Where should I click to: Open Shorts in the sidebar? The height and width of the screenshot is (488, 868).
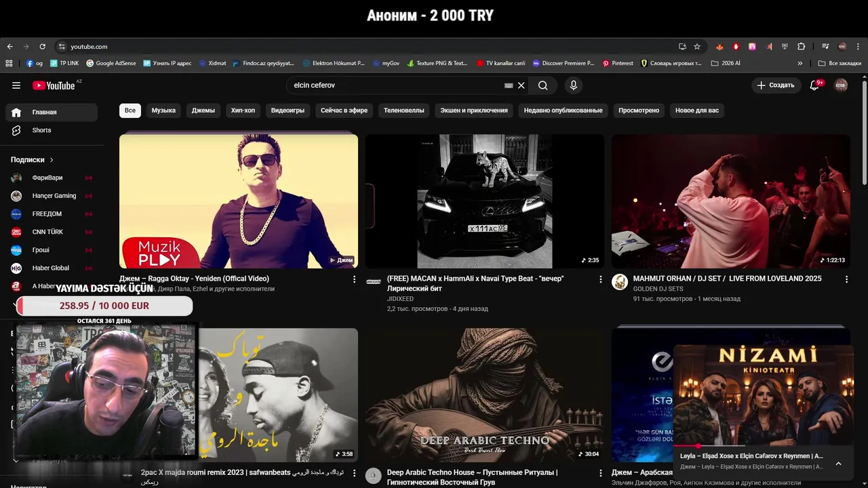(52, 130)
